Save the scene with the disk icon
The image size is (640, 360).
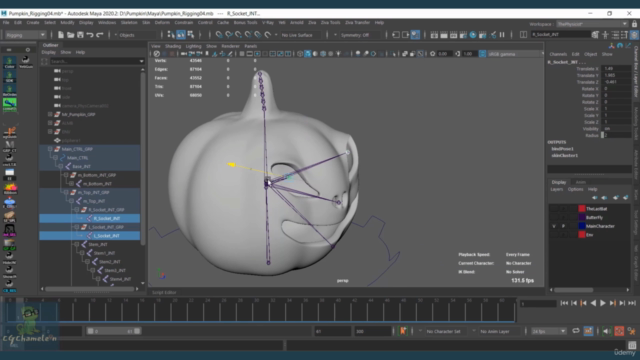[80, 35]
